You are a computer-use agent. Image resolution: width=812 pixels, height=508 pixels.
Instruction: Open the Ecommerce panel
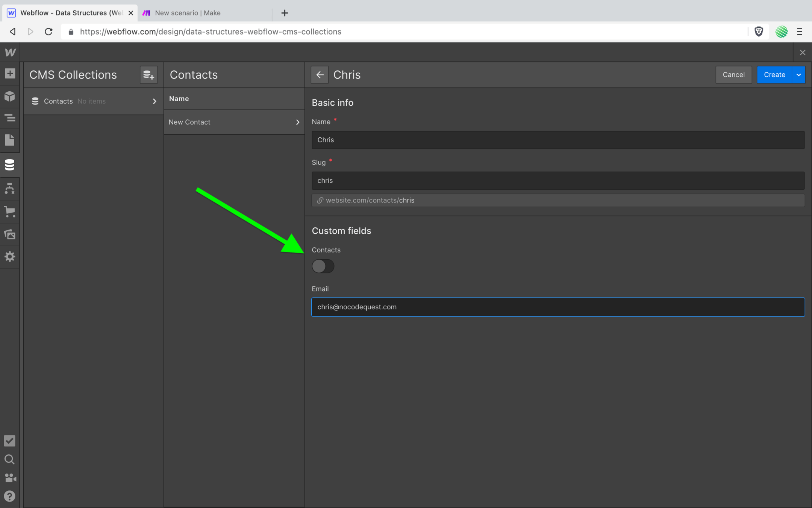coord(10,212)
